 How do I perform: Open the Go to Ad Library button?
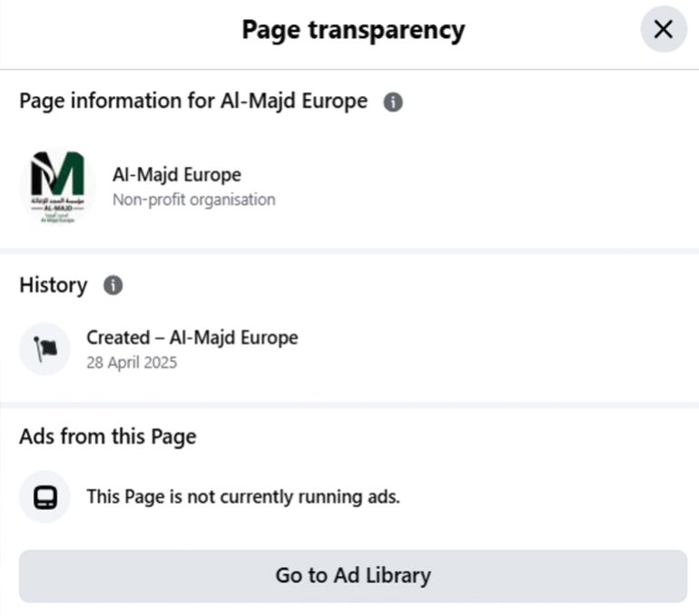[x=352, y=575]
